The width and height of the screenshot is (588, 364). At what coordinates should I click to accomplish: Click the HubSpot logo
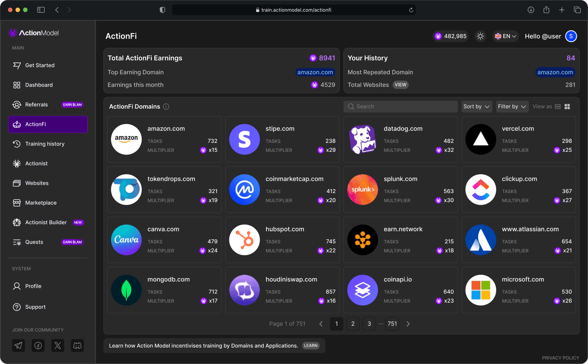coord(244,240)
